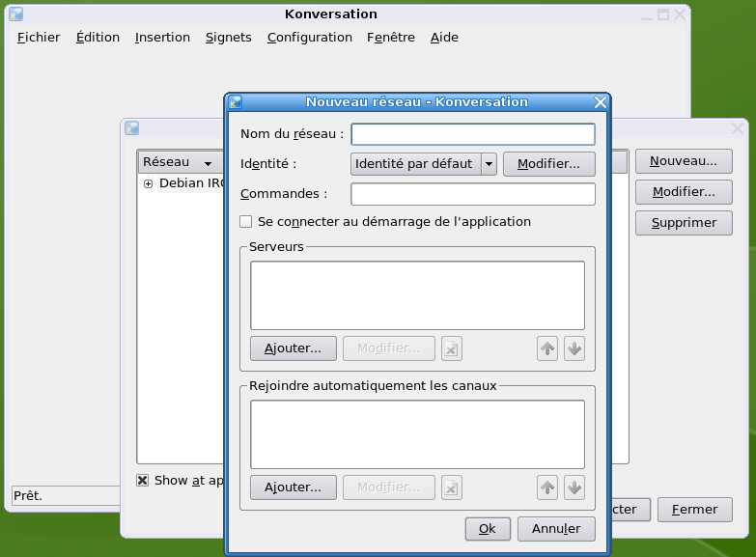Focus the Commandes input field
This screenshot has width=756, height=557.
coord(473,194)
